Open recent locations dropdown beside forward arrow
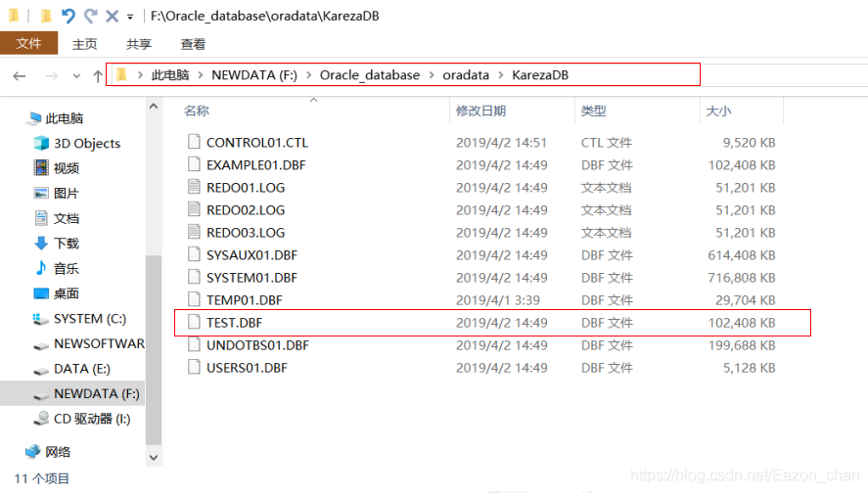Screen dimensions: 868x493 [77, 76]
